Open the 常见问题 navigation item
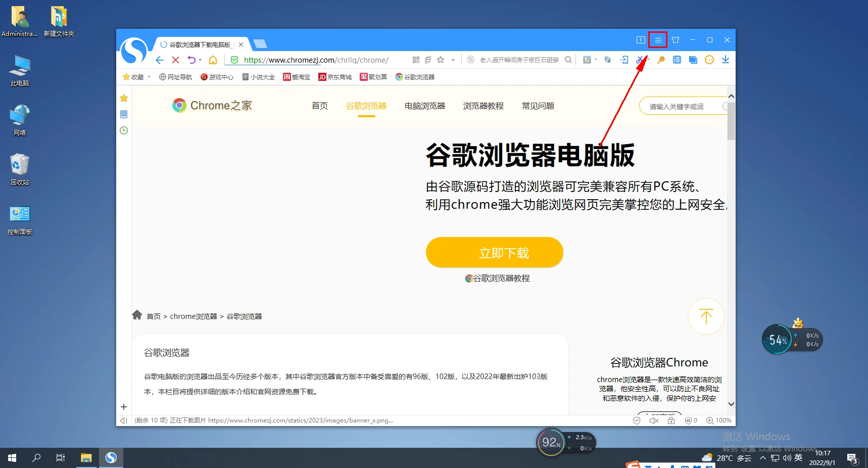 (x=538, y=106)
